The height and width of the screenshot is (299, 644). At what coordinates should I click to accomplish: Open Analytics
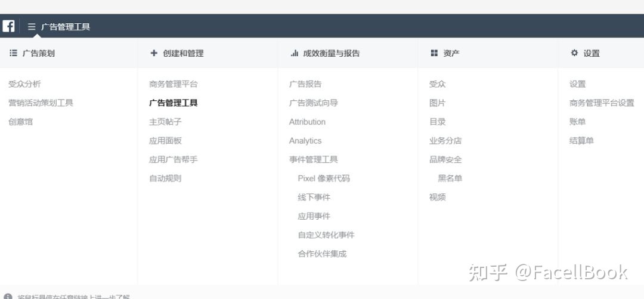click(305, 141)
